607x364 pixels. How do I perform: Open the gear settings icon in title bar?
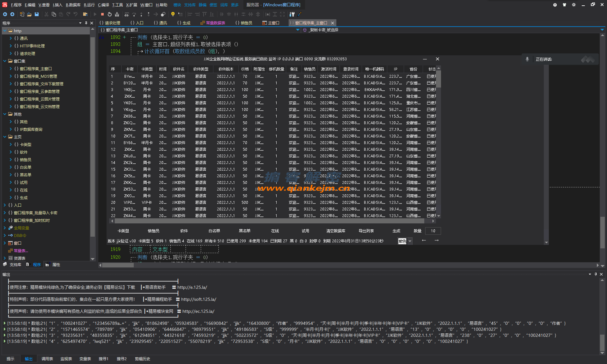(x=574, y=5)
